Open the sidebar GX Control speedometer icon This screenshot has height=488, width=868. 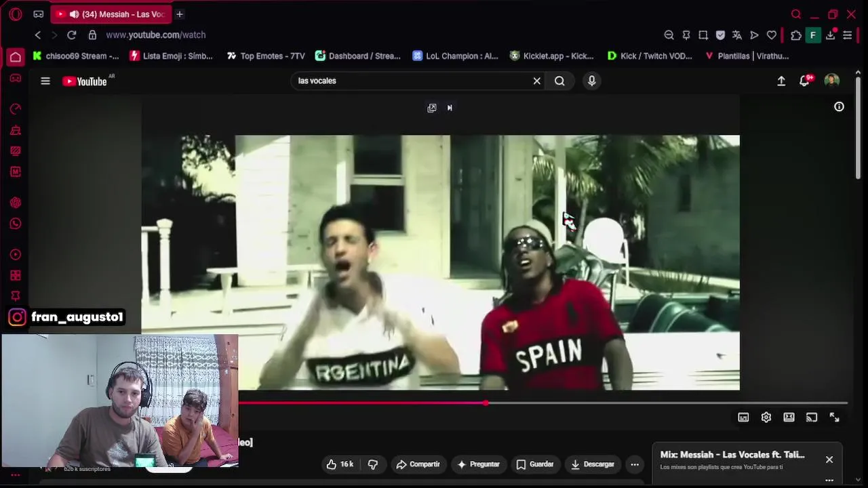click(x=16, y=108)
